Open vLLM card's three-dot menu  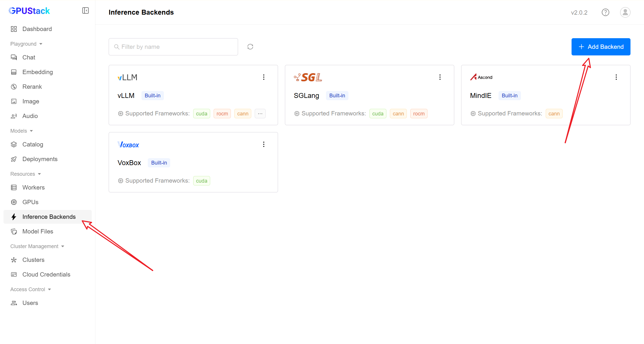pyautogui.click(x=264, y=77)
